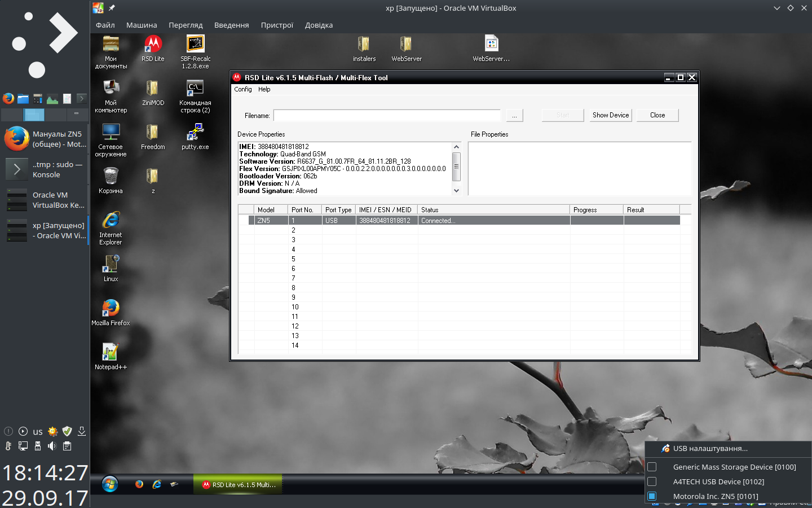
Task: Click the Status column header
Action: [493, 209]
